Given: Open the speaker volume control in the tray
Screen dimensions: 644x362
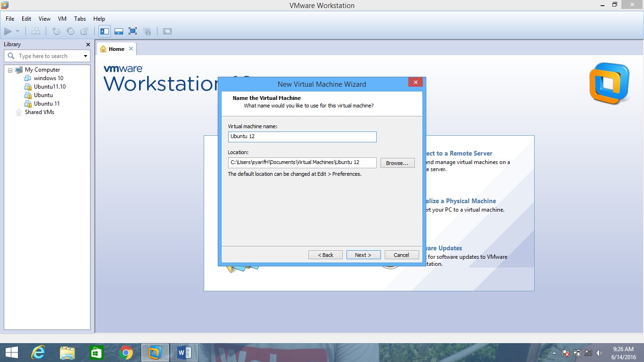Looking at the screenshot, I should 600,353.
